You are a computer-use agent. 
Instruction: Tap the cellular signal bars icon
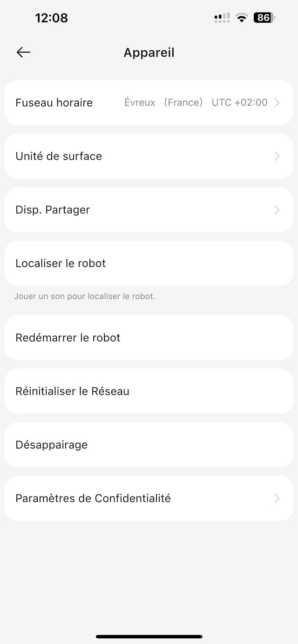click(x=222, y=18)
